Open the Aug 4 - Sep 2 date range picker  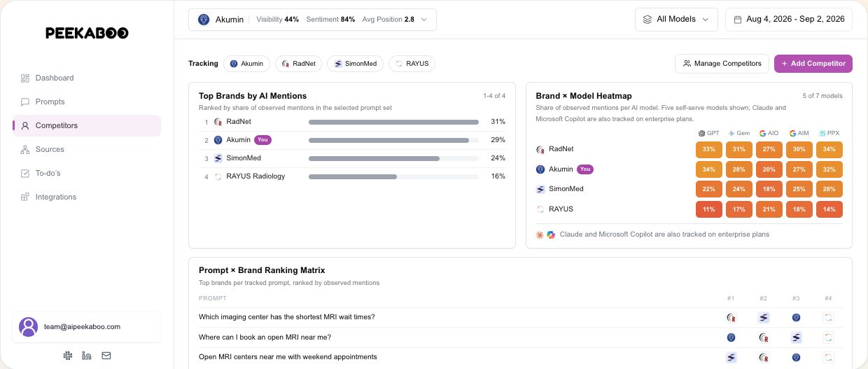pyautogui.click(x=789, y=20)
